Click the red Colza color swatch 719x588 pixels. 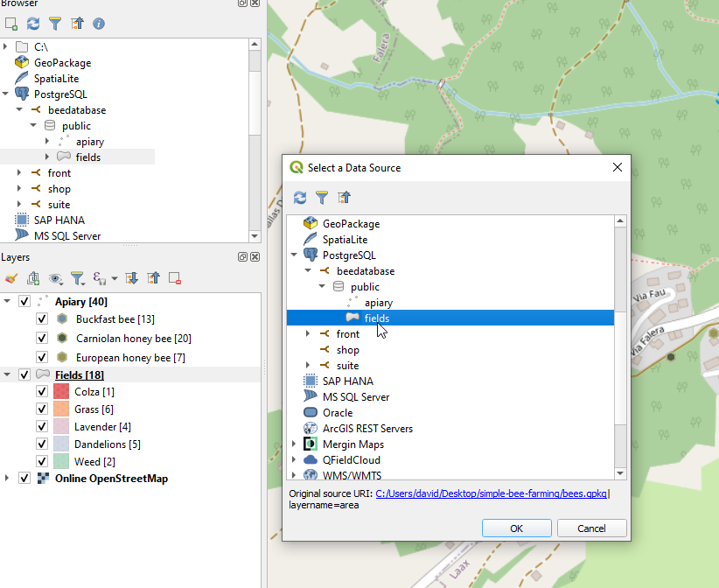point(60,392)
